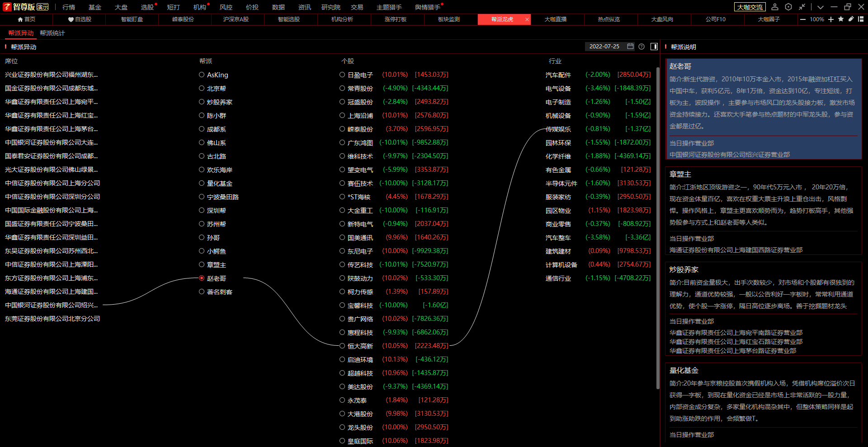Click the shrink-window arrows icon
The width and height of the screenshot is (868, 447).
click(x=802, y=7)
